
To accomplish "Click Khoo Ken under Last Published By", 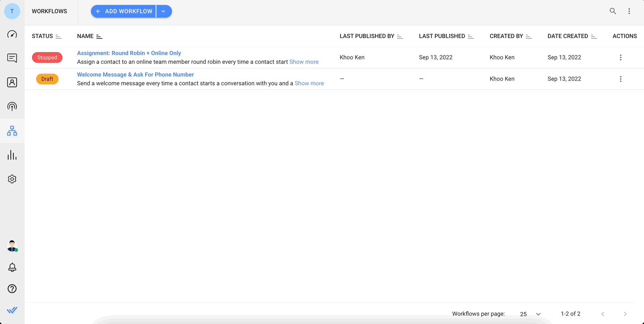I will 352,57.
